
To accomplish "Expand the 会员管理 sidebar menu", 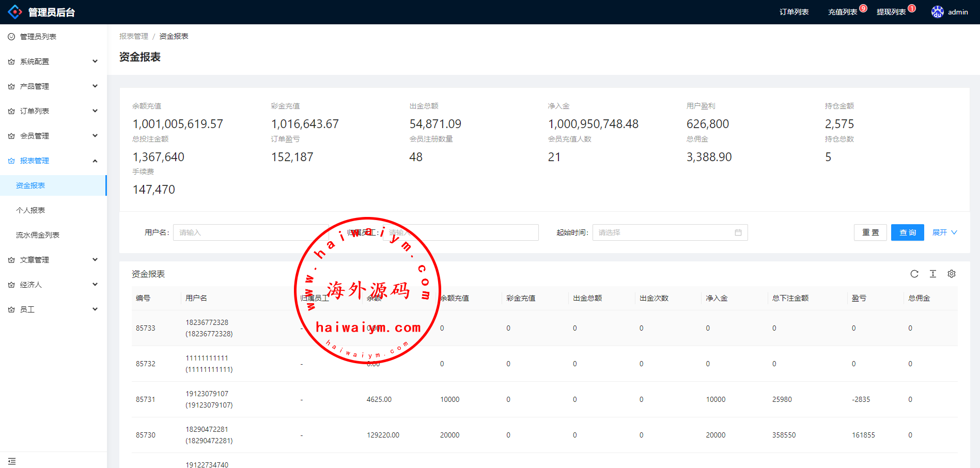I will [x=53, y=136].
